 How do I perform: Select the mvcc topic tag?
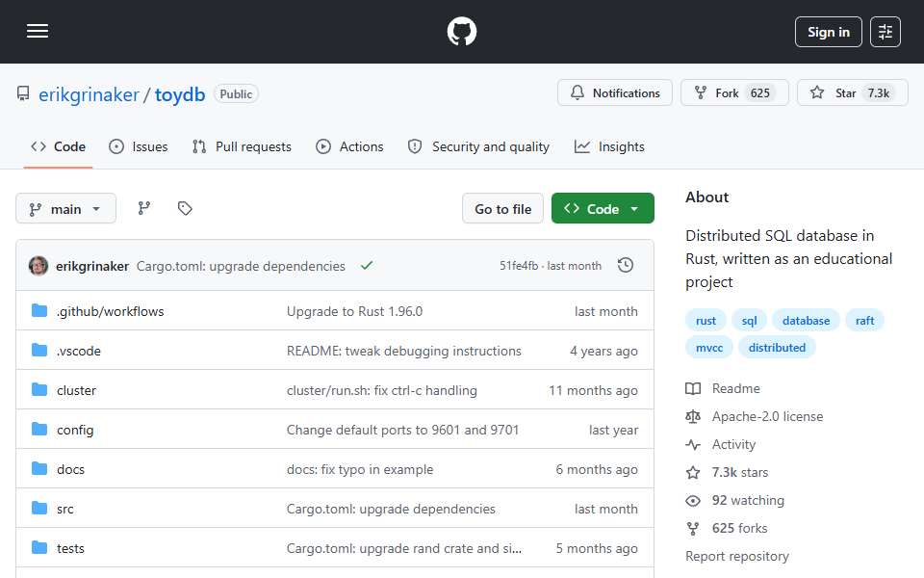coord(709,348)
